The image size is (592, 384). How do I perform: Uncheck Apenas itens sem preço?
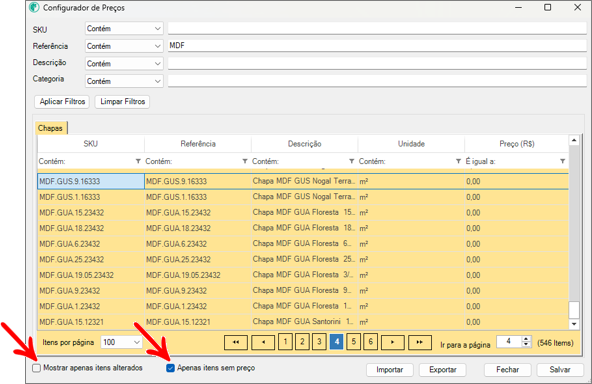[x=170, y=368]
